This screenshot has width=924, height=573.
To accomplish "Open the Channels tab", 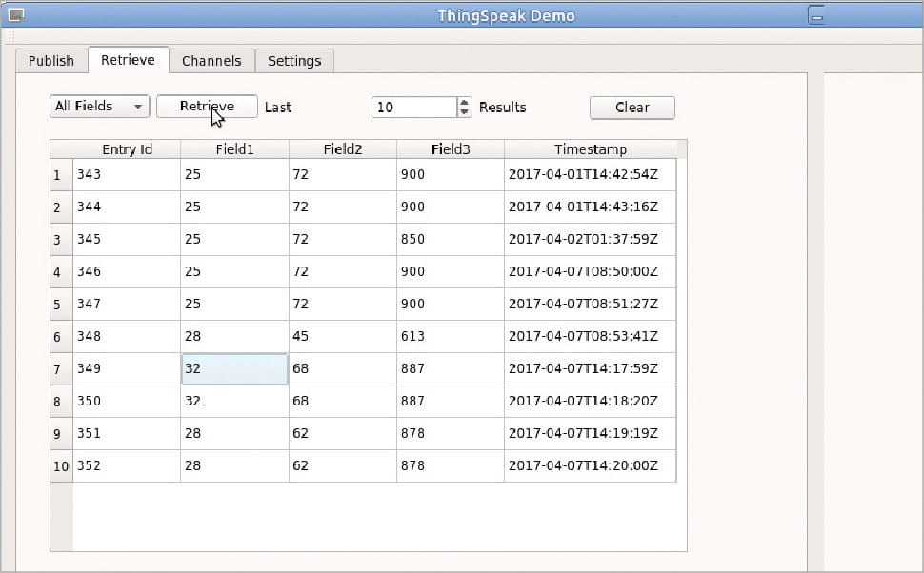I will pos(211,61).
